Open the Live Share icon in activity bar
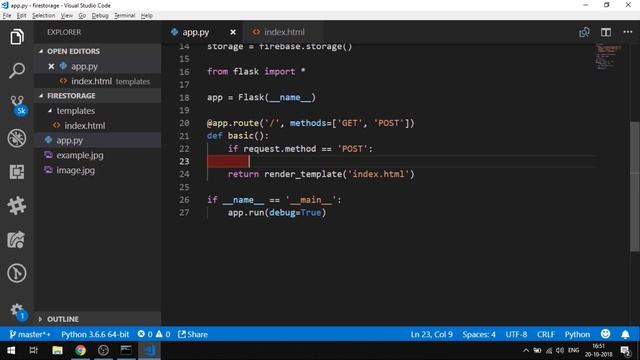Image resolution: width=640 pixels, height=360 pixels. (17, 239)
